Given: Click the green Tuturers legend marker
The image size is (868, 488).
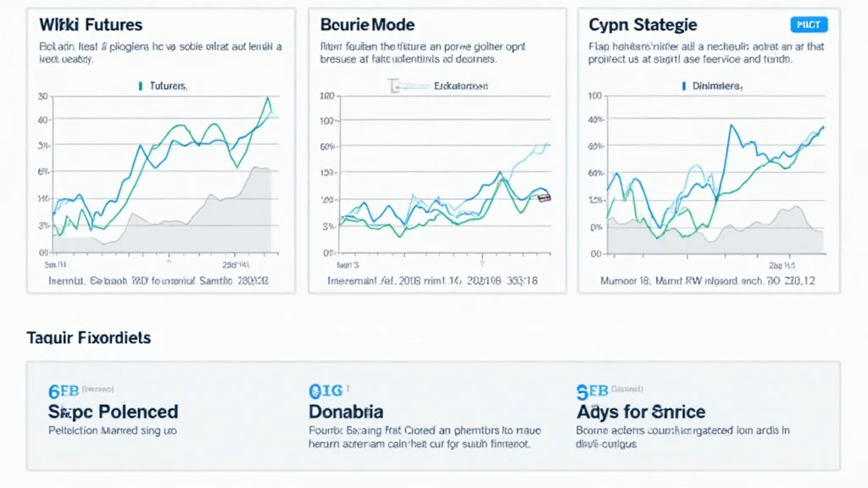Looking at the screenshot, I should pyautogui.click(x=137, y=86).
